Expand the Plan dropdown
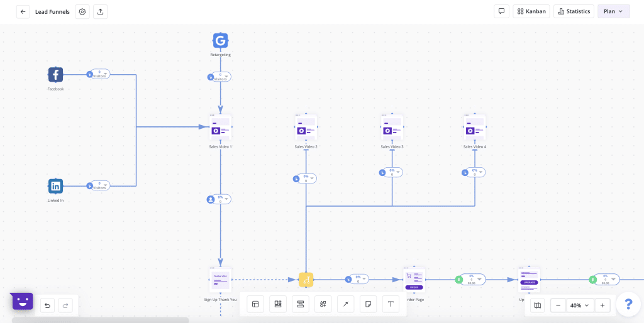This screenshot has width=644, height=323. click(614, 11)
